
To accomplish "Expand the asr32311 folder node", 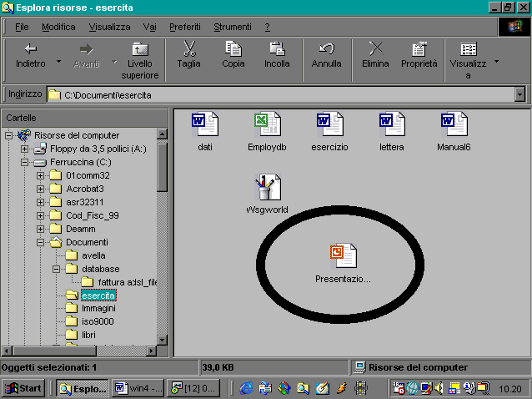I will pos(40,202).
